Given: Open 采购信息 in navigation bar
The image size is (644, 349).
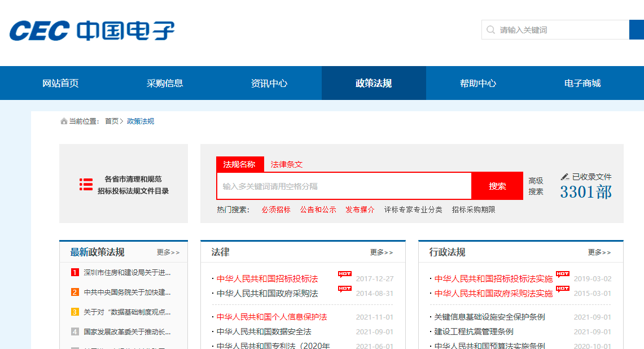Looking at the screenshot, I should coord(165,84).
